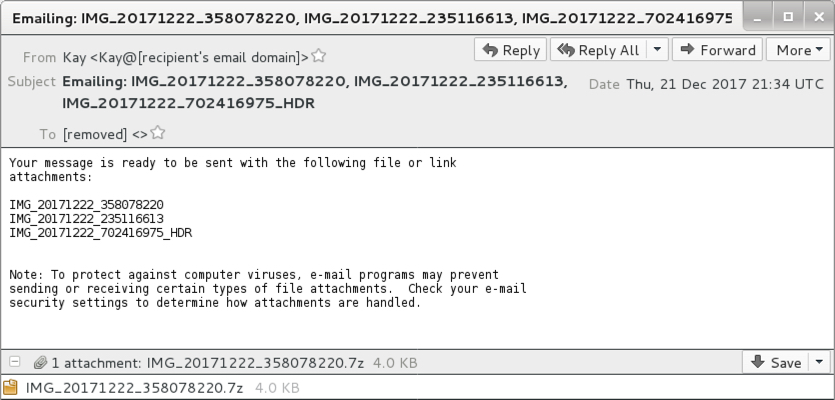
Task: Click the paperclip attachment icon
Action: tap(40, 363)
